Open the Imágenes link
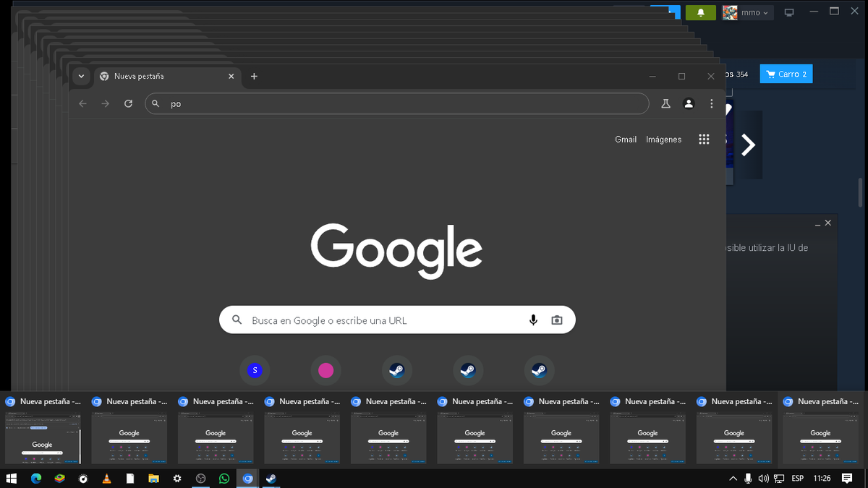Screen dimensions: 868x488 coord(664,140)
